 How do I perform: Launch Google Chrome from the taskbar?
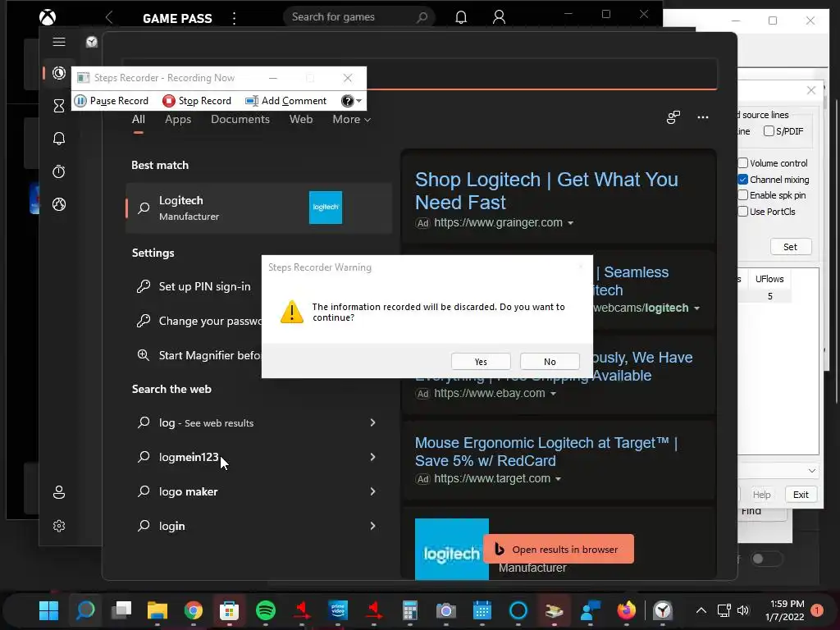tap(194, 610)
